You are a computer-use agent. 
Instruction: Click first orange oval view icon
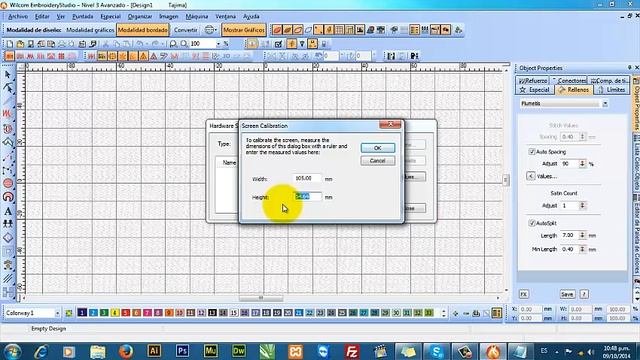(277, 30)
